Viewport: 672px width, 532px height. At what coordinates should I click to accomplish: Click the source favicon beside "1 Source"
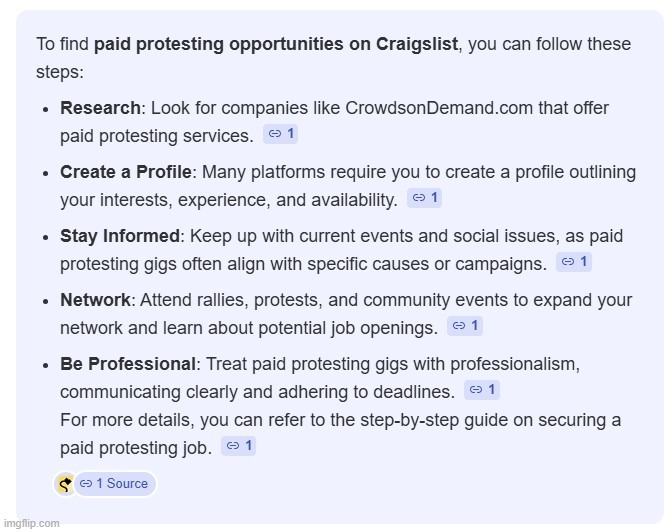coord(65,484)
